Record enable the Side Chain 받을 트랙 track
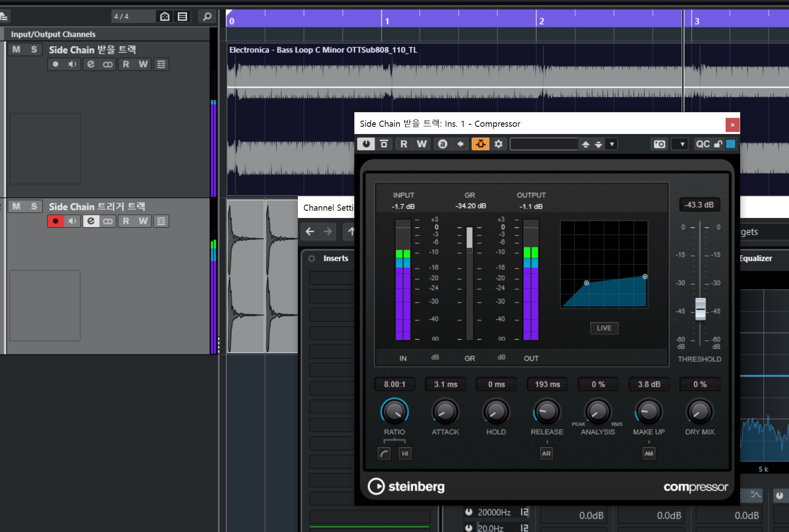 click(x=56, y=64)
